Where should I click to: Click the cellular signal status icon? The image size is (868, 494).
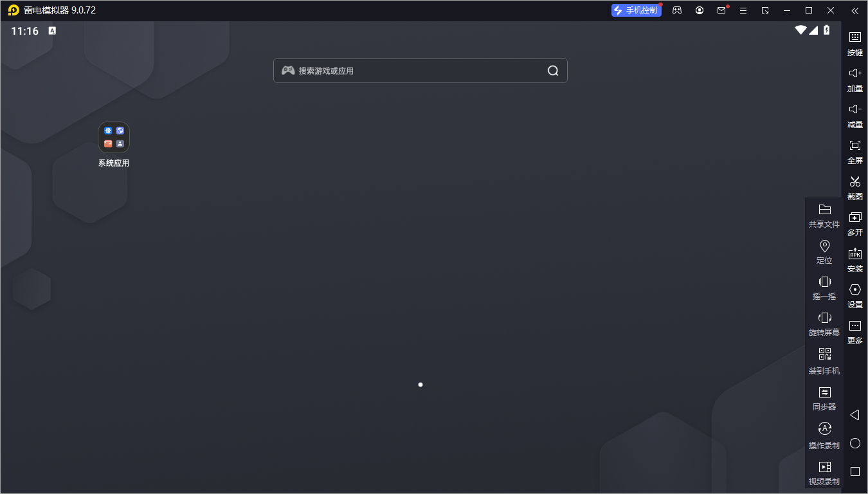pyautogui.click(x=813, y=30)
